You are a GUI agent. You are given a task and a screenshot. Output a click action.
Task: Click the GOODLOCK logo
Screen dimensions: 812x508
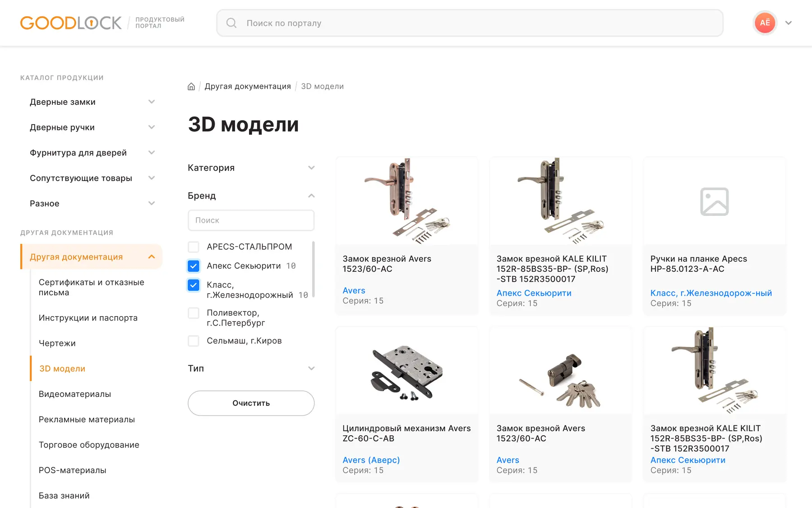71,23
